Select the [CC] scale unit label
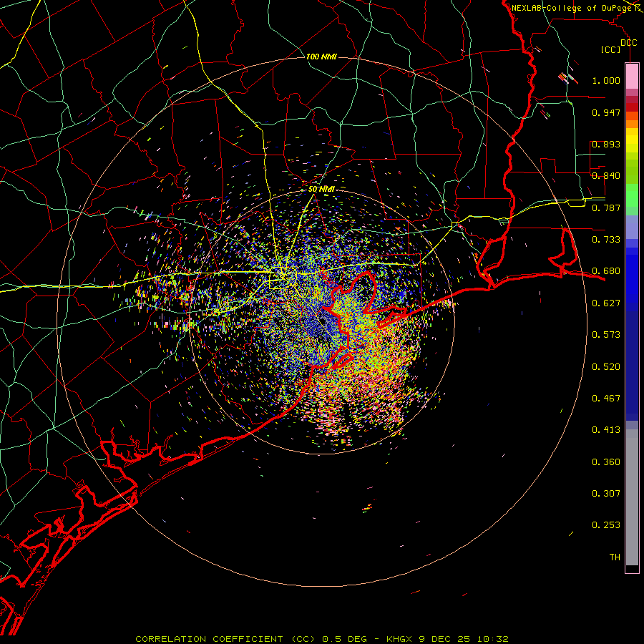 point(610,49)
